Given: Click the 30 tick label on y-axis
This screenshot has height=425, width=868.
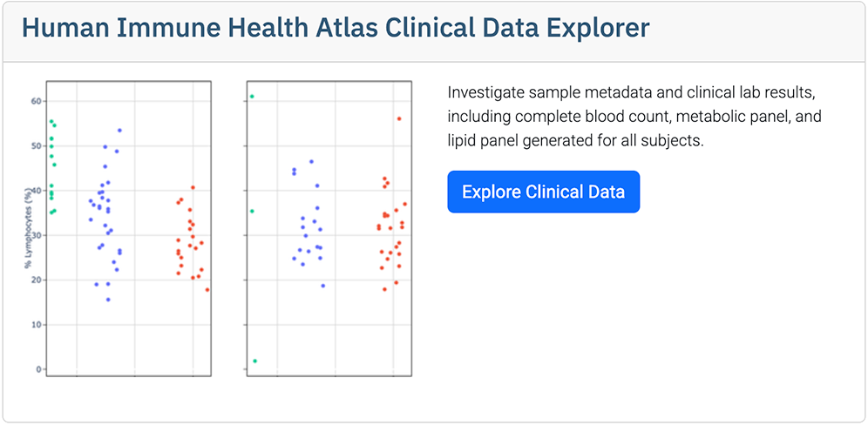Looking at the screenshot, I should point(36,235).
